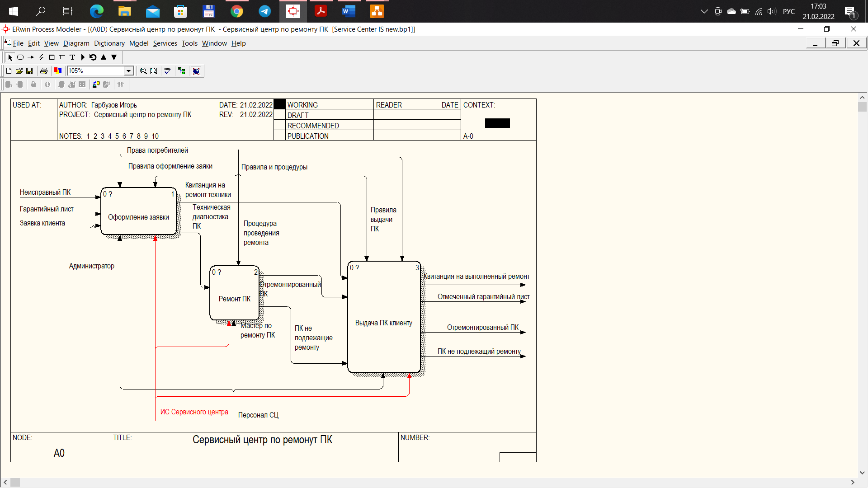Select the Arrow drawing tool
Viewport: 868px width, 488px height.
coord(31,57)
